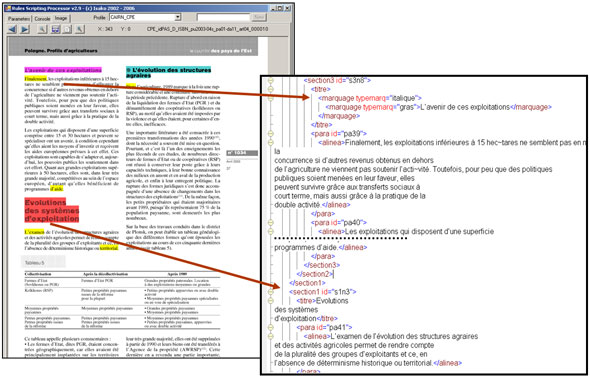The height and width of the screenshot is (377, 590).
Task: Open the CAIRN_CPE profile dropdown
Action: coord(178,17)
